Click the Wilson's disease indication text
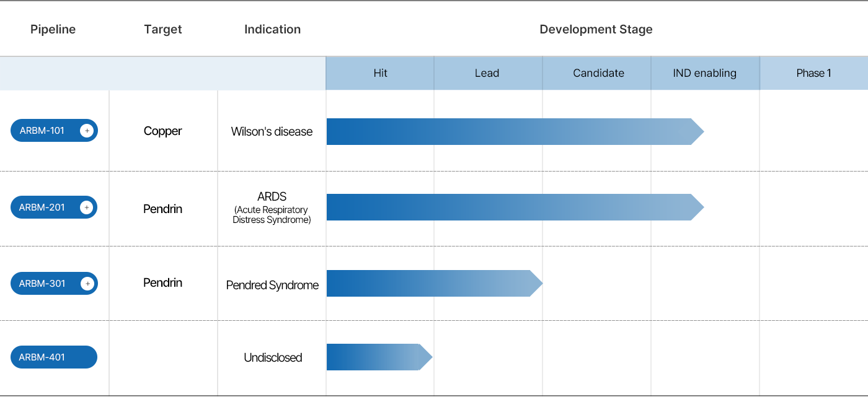868x397 pixels. (272, 131)
